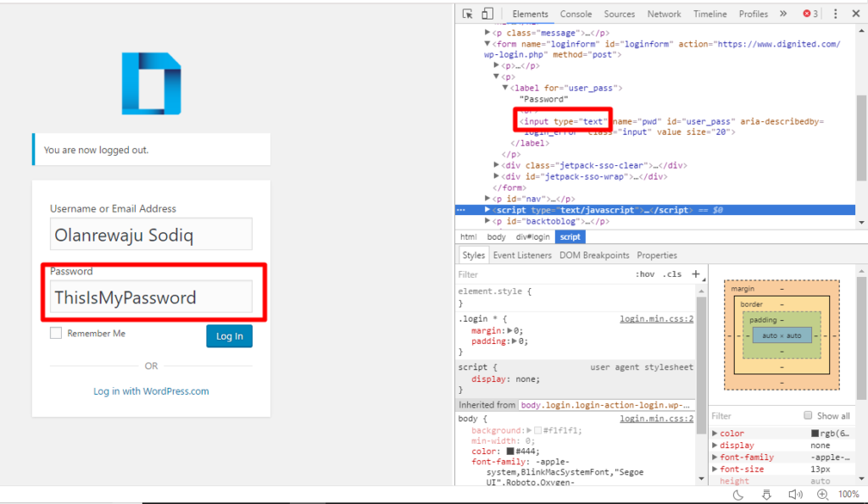The height and width of the screenshot is (504, 868).
Task: Click the zoom magnifier icon
Action: pos(822,495)
